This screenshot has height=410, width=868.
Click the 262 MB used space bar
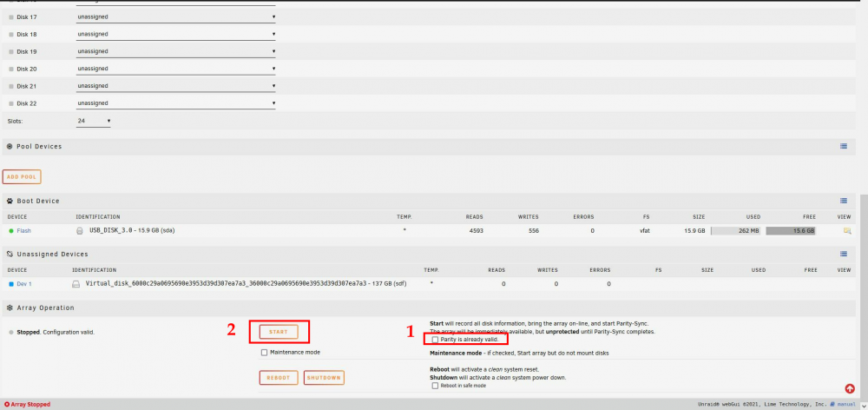(x=735, y=230)
